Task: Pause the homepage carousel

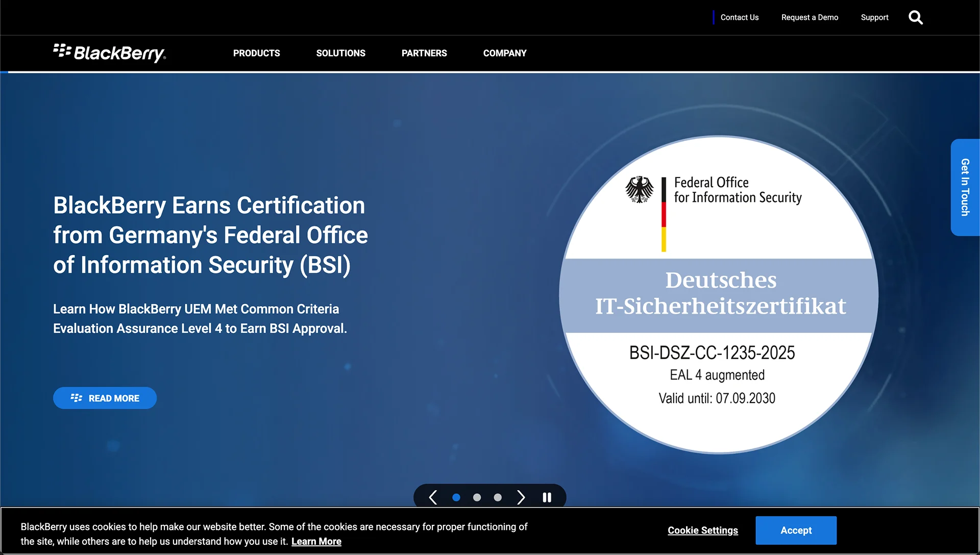Action: pyautogui.click(x=547, y=497)
